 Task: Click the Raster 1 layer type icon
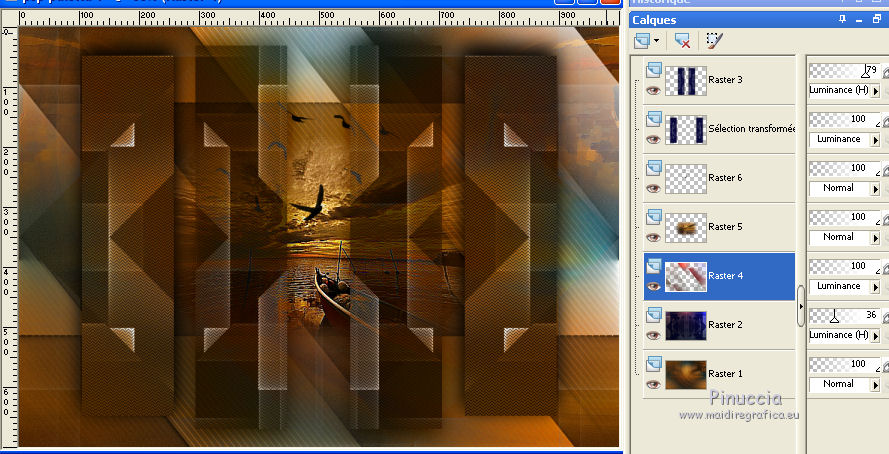(654, 363)
